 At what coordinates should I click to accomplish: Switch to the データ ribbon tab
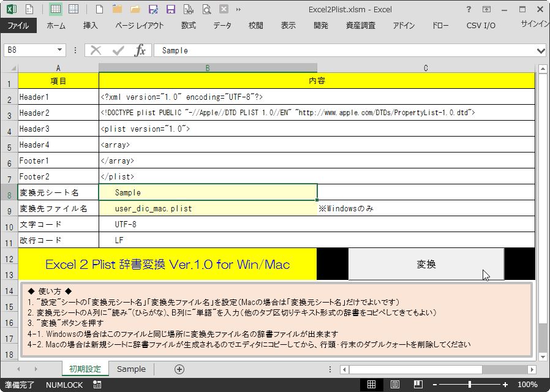[222, 25]
